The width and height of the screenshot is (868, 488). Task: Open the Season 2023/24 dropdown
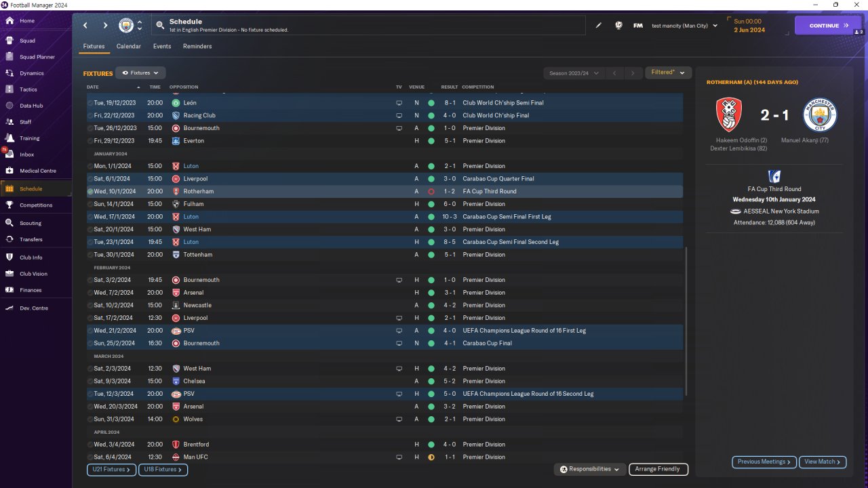pos(573,73)
